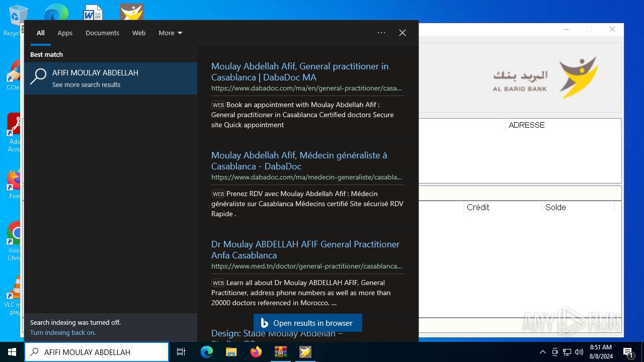
Task: Open Firefox from the taskbar
Action: click(x=256, y=352)
